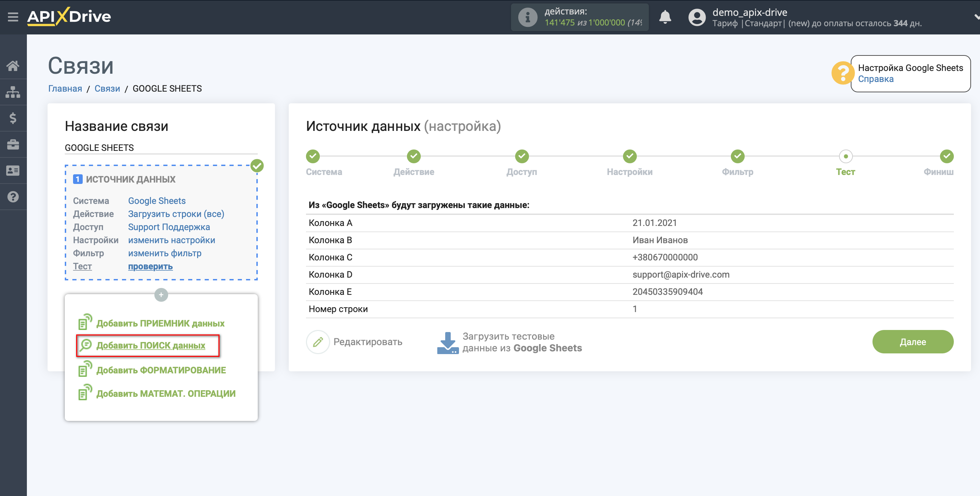Click изменить настройки link
The width and height of the screenshot is (980, 496).
pos(172,240)
